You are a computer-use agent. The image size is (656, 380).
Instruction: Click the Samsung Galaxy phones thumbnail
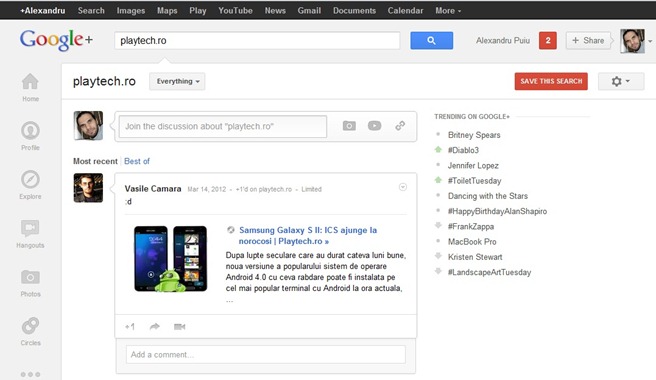click(171, 259)
